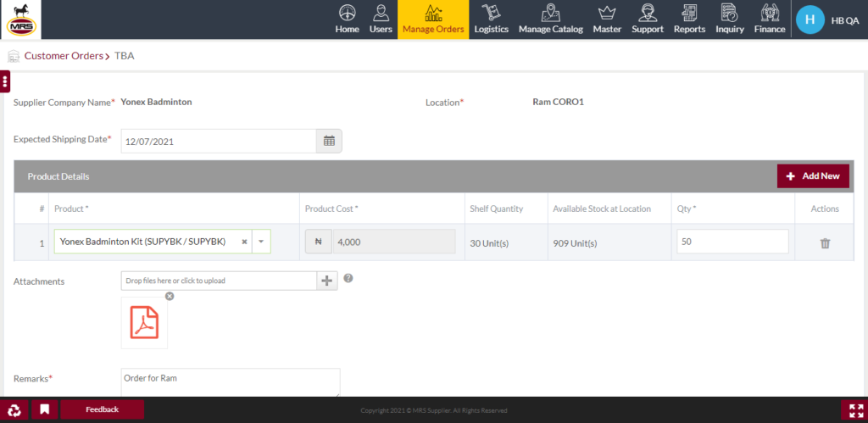
Task: Click the Remarks text area
Action: pos(231,382)
